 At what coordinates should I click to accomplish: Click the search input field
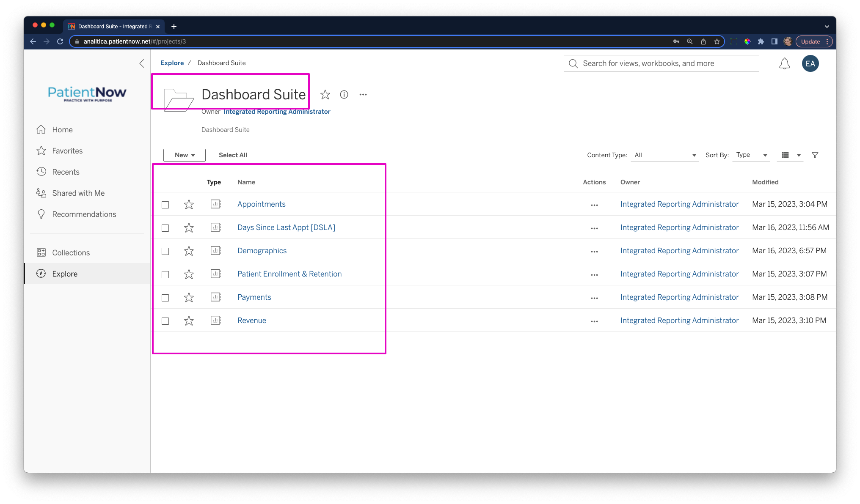[x=662, y=63]
